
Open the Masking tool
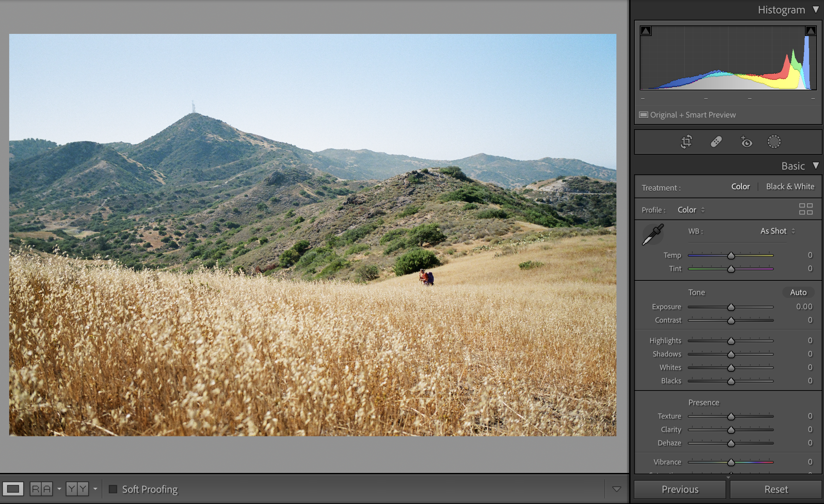click(x=774, y=142)
